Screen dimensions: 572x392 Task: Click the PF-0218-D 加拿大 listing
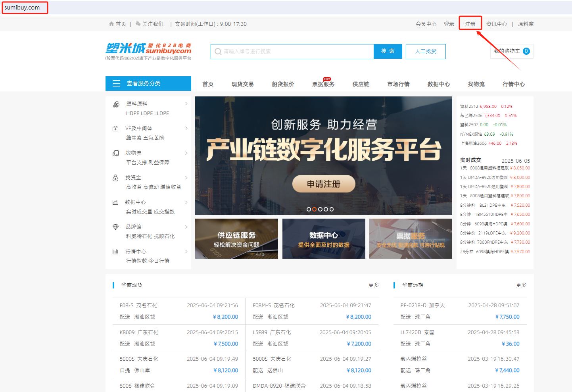coord(460,311)
